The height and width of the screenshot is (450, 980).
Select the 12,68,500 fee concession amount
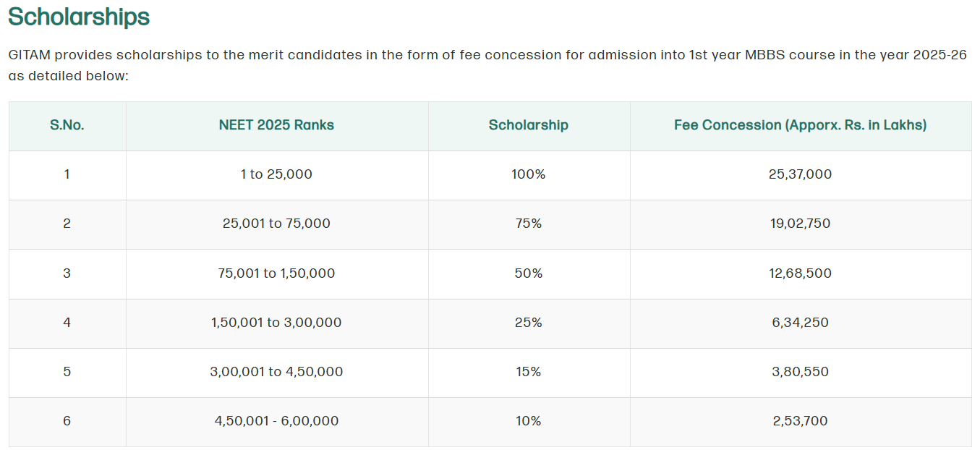tap(800, 273)
